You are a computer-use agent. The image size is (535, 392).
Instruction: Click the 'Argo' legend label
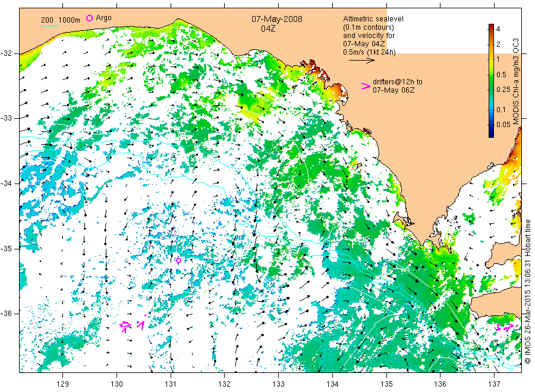pos(103,18)
